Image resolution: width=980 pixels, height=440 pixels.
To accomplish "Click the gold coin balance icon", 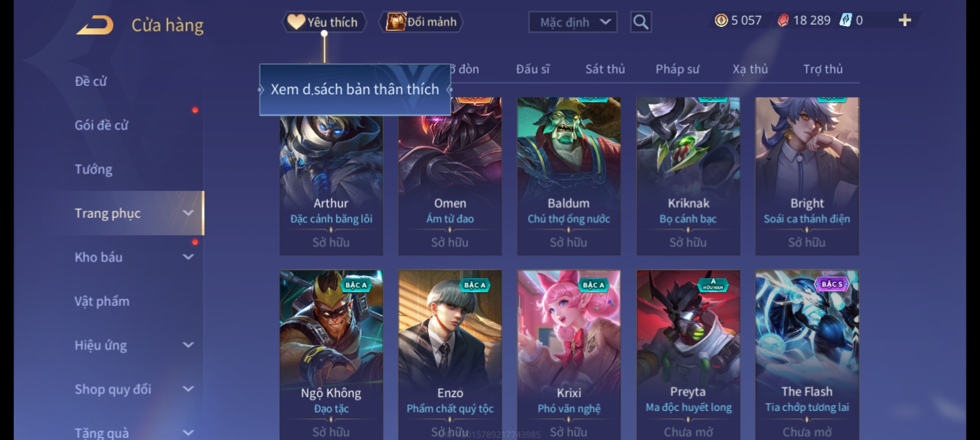I will [x=721, y=20].
